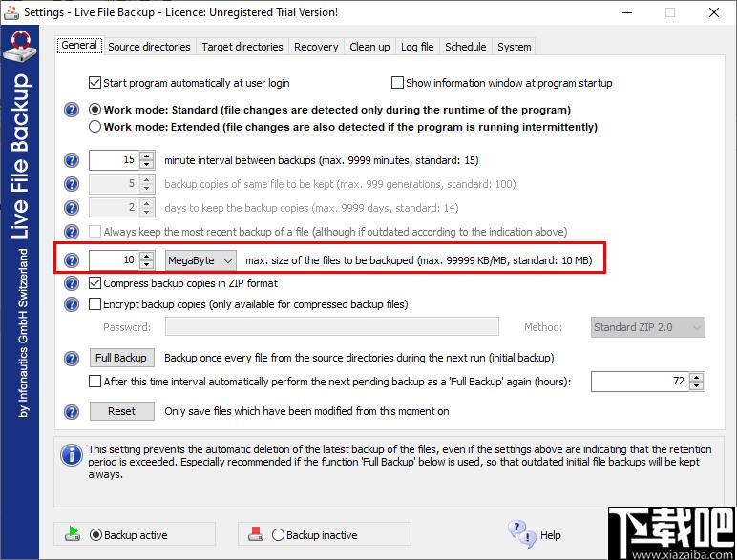This screenshot has width=737, height=560.
Task: Decrease the minute interval with down arrow
Action: pos(147,164)
